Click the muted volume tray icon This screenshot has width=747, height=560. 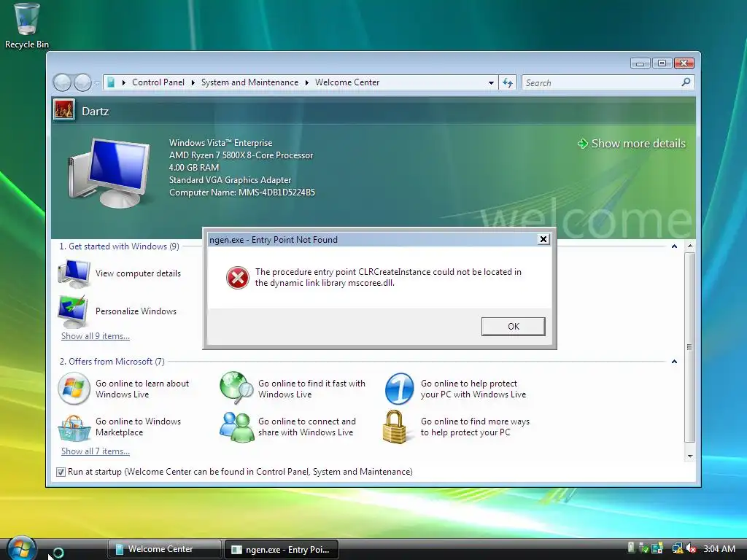691,548
